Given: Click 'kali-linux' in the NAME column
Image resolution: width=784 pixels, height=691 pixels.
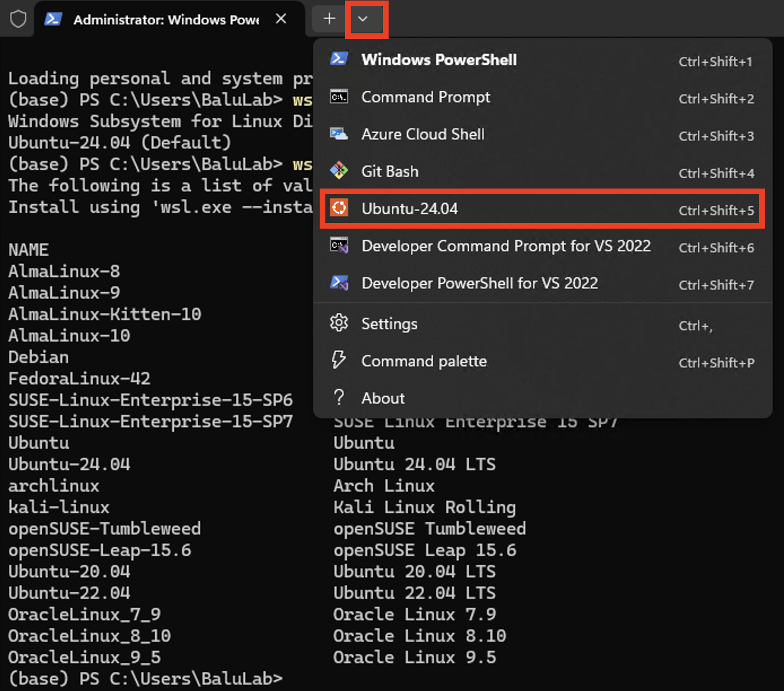Looking at the screenshot, I should (x=59, y=508).
